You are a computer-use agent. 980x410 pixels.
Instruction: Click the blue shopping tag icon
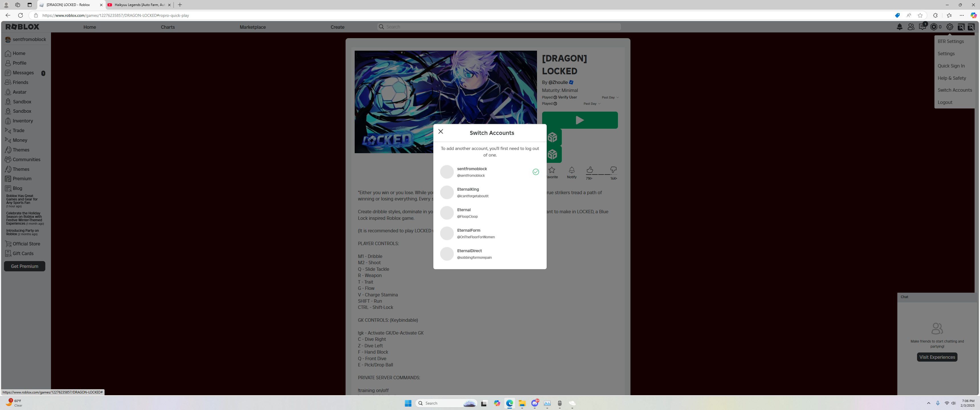click(897, 16)
